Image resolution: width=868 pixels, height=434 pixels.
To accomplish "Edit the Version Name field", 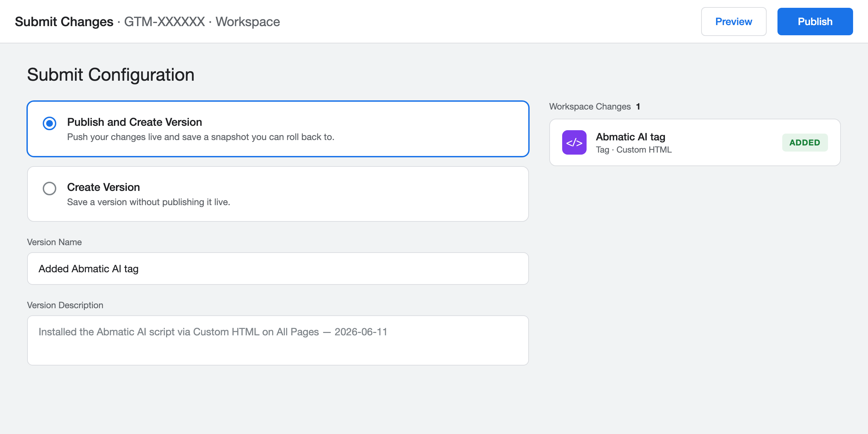I will point(278,269).
